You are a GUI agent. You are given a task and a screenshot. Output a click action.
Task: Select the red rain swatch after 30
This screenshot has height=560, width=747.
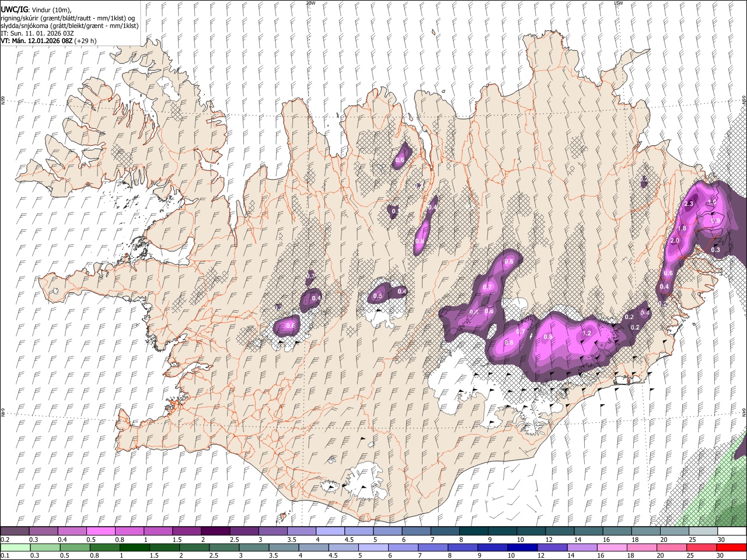[x=731, y=548]
